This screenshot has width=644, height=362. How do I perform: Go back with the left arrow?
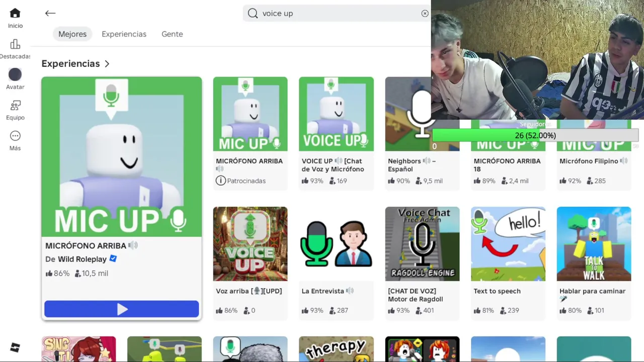tap(50, 14)
